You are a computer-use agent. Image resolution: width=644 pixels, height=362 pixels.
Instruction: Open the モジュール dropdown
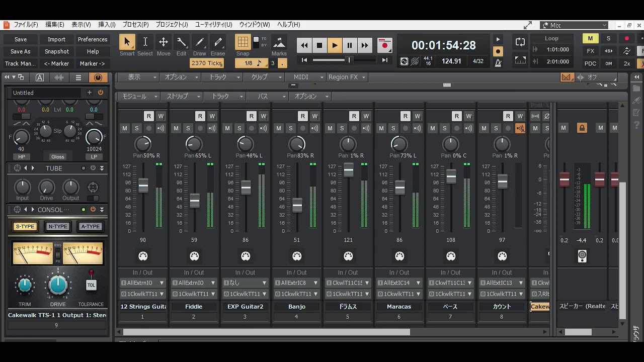tap(139, 97)
